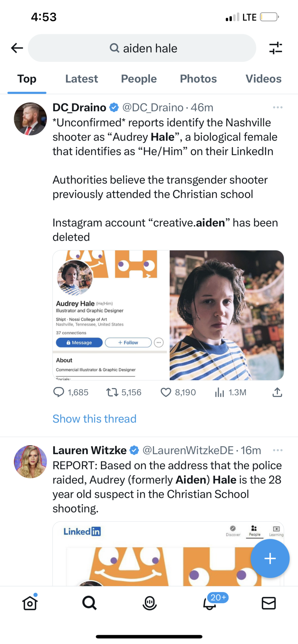Reply to DC_Draino's tweet
The width and height of the screenshot is (298, 644).
click(x=59, y=392)
